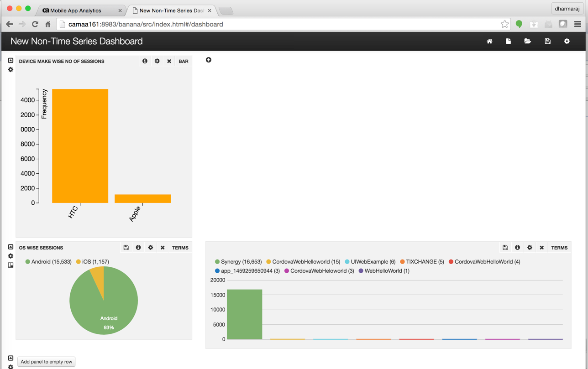Toggle iOS legend entry in pie chart
Viewport: 588px width, 369px height.
point(92,262)
